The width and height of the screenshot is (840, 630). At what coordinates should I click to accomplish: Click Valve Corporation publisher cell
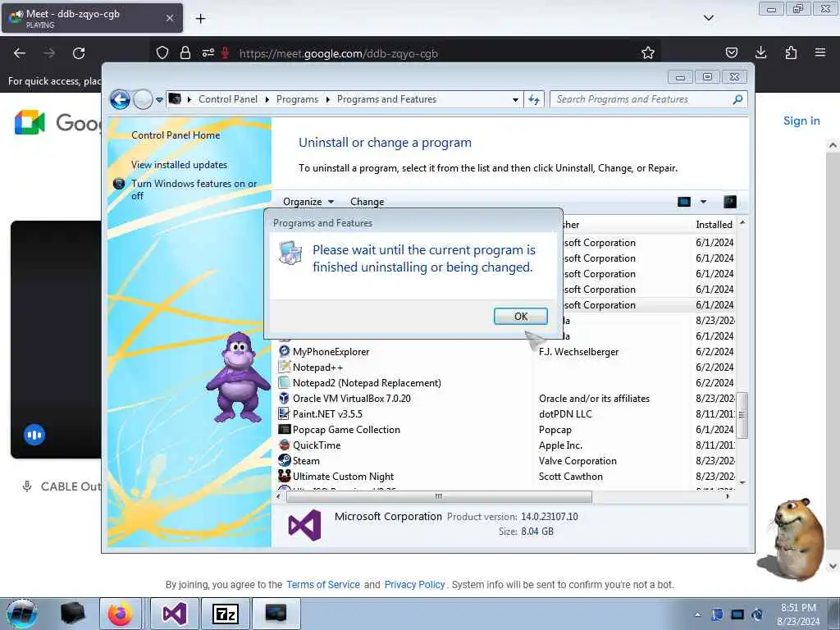[x=577, y=461]
